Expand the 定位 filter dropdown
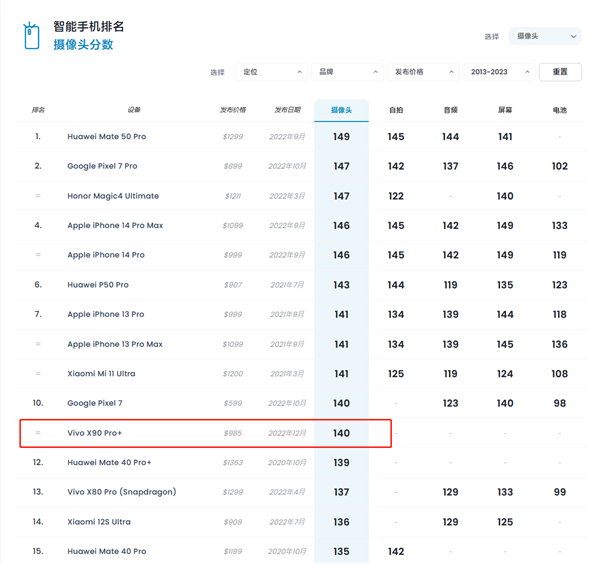The width and height of the screenshot is (600, 564). (271, 72)
